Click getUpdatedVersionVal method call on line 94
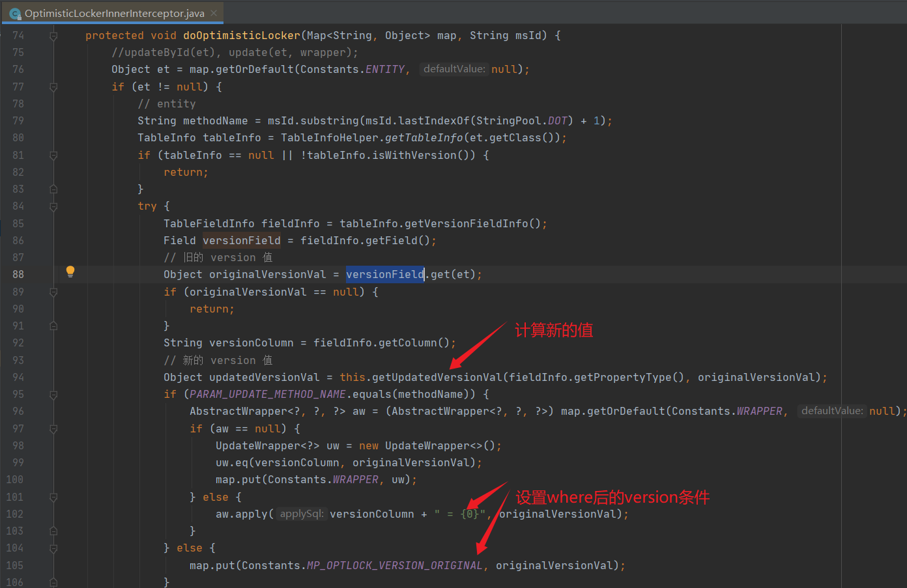The image size is (907, 588). tap(437, 378)
